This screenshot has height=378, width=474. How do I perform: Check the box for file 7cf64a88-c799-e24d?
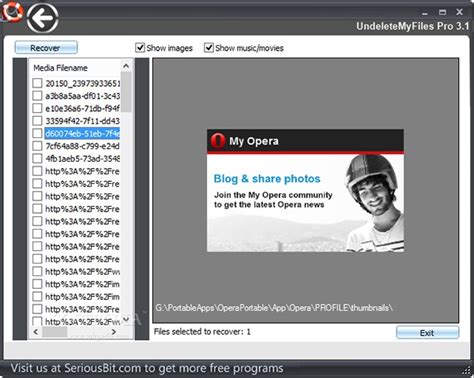point(37,146)
